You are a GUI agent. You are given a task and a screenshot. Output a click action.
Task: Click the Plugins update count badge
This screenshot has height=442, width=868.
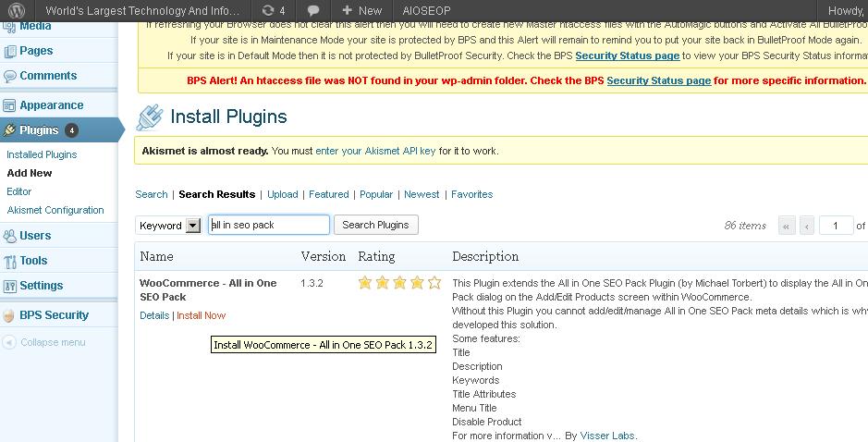tap(71, 130)
